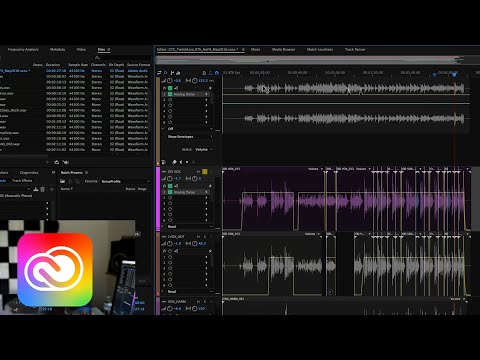Toggle power on master Analog Delay effect
Screen dimensions: 480x360
pyautogui.click(x=170, y=94)
